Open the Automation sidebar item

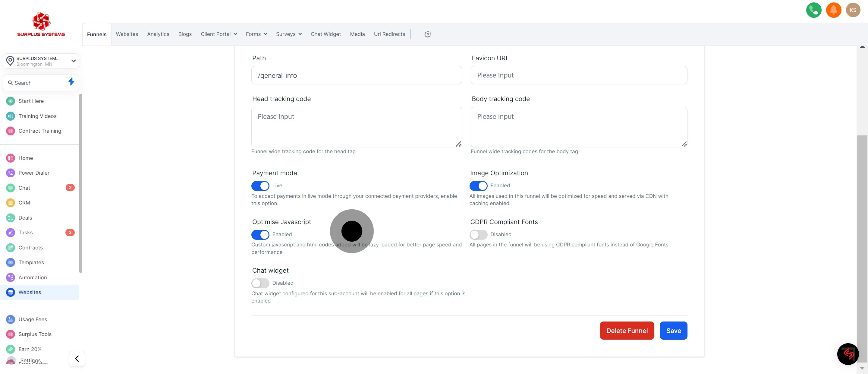tap(32, 277)
